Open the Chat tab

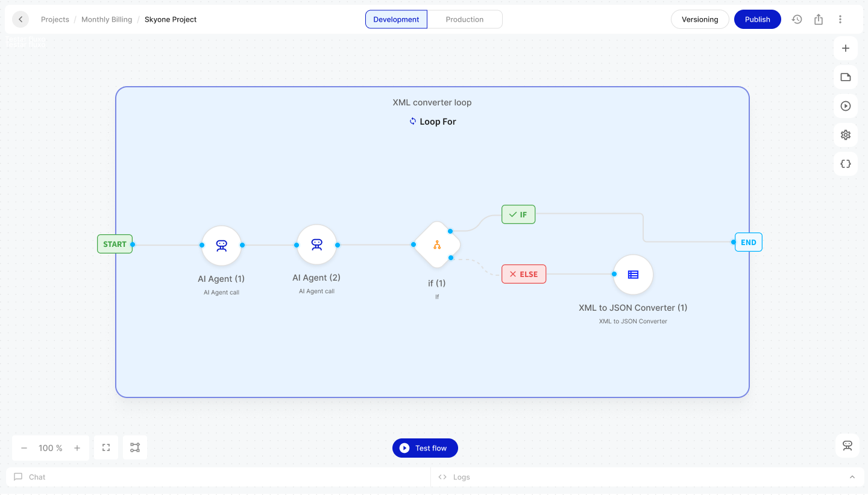click(37, 477)
